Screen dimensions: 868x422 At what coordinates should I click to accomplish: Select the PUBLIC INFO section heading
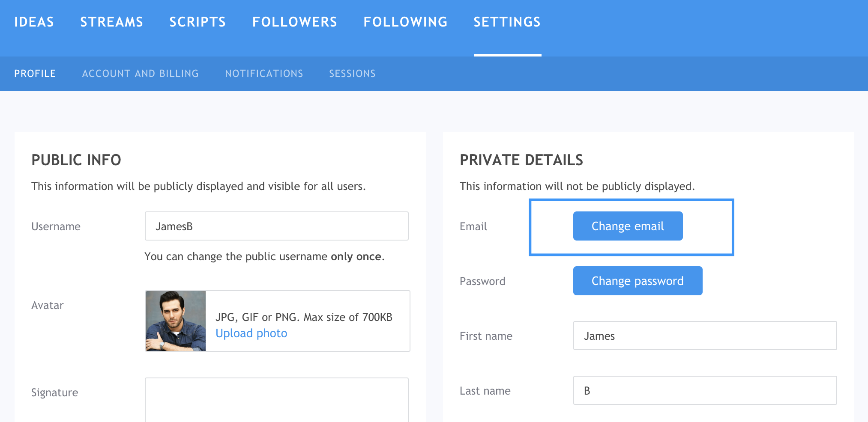pyautogui.click(x=76, y=160)
